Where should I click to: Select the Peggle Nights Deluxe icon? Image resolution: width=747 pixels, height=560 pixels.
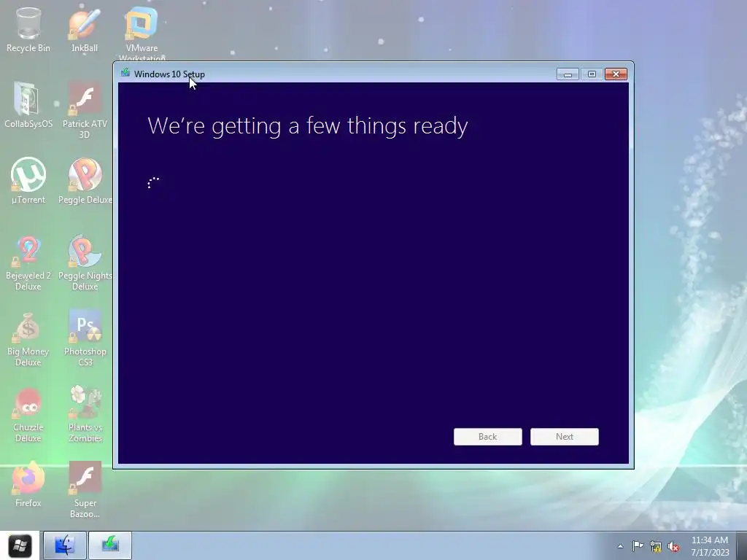[85, 262]
